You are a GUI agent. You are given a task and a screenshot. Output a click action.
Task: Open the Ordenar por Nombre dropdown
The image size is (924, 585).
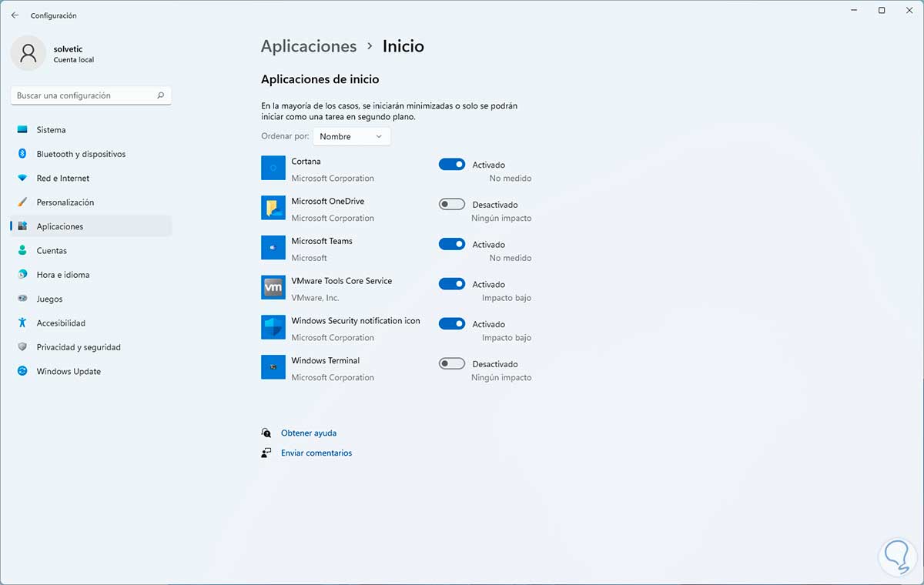(352, 136)
